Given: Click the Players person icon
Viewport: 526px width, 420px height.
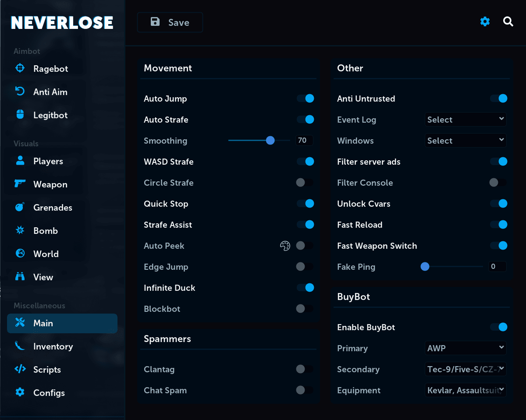Looking at the screenshot, I should pos(20,161).
